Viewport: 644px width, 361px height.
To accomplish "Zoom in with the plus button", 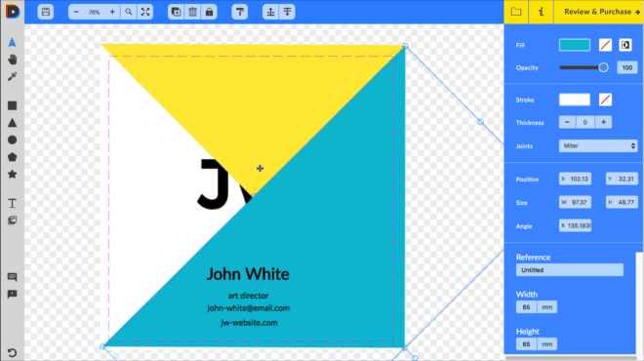I will [112, 12].
